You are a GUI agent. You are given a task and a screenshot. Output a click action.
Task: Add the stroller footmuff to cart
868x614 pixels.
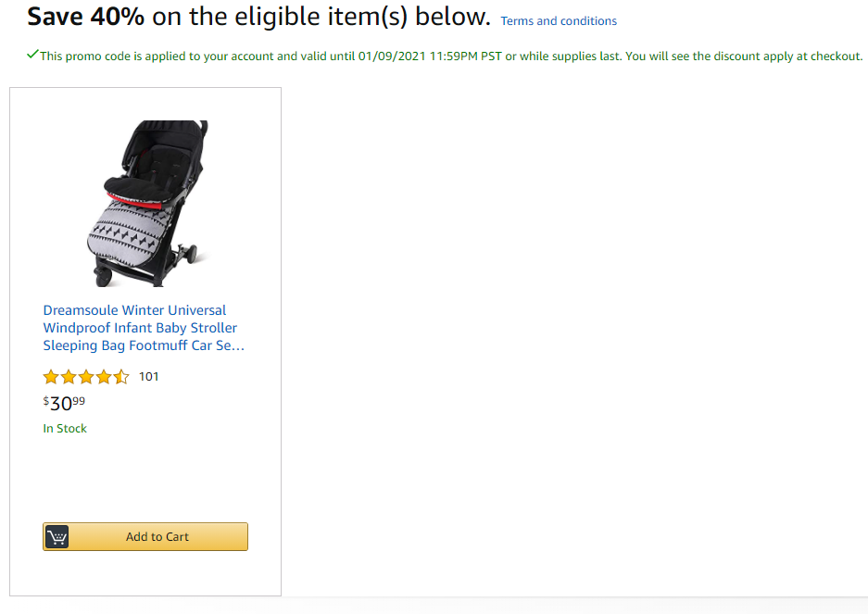coord(145,536)
